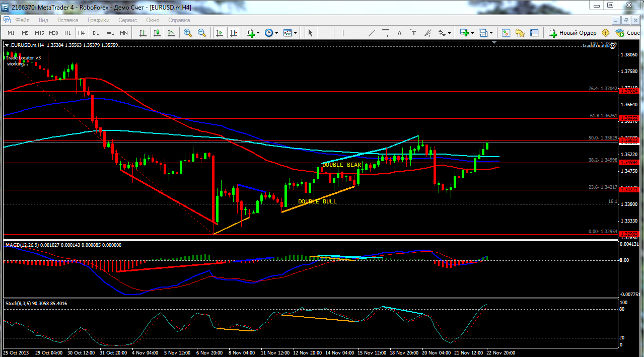Click the arrows drawing objects icon

442,33
